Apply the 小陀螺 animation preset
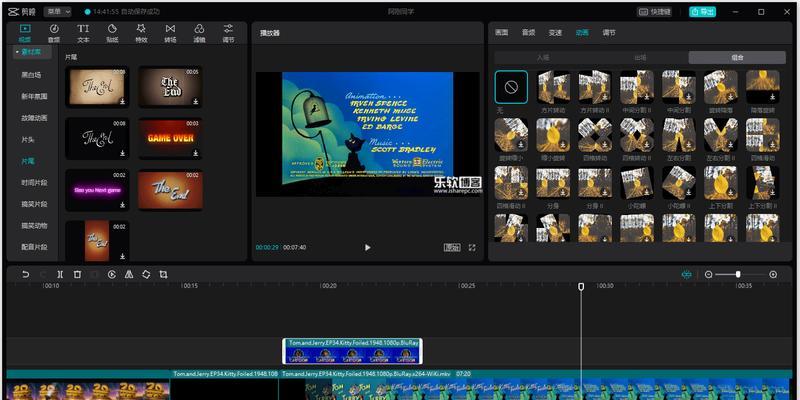 637,183
